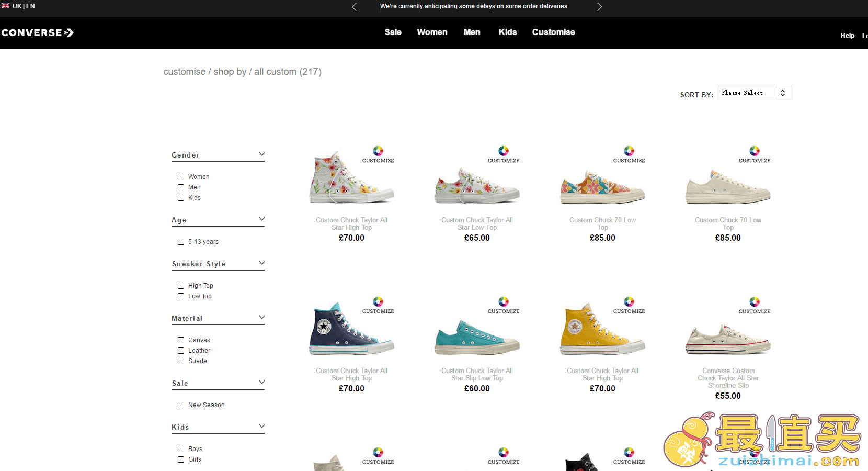
Task: Open the Women menu
Action: tap(432, 32)
